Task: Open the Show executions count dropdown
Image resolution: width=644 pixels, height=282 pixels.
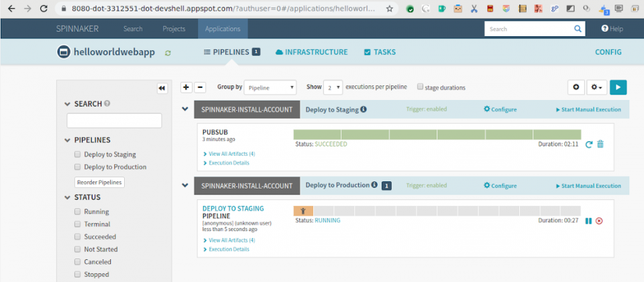Action: pos(333,87)
